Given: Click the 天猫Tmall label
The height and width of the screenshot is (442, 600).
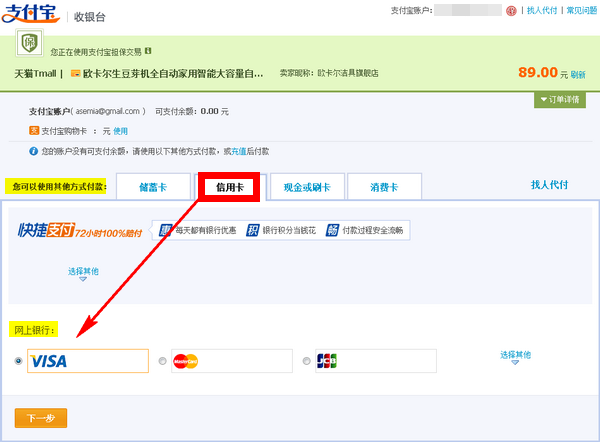Looking at the screenshot, I should pos(35,73).
